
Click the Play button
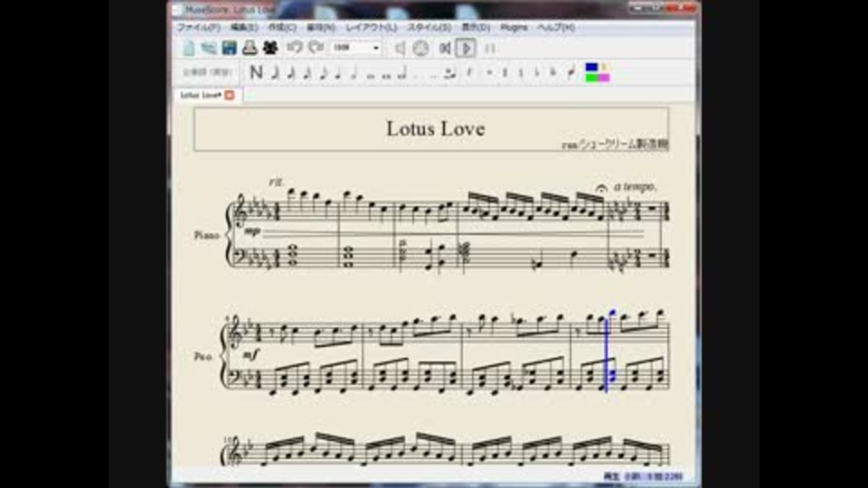(467, 48)
